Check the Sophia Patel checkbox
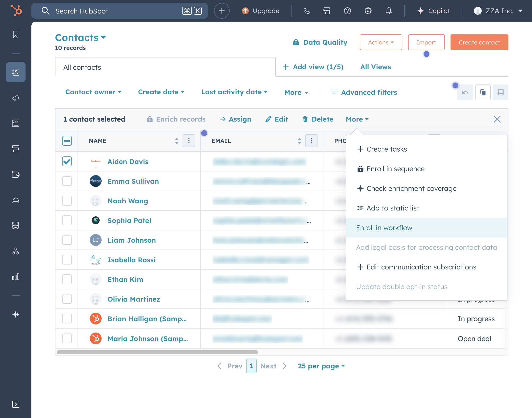This screenshot has width=532, height=418. coord(67,220)
